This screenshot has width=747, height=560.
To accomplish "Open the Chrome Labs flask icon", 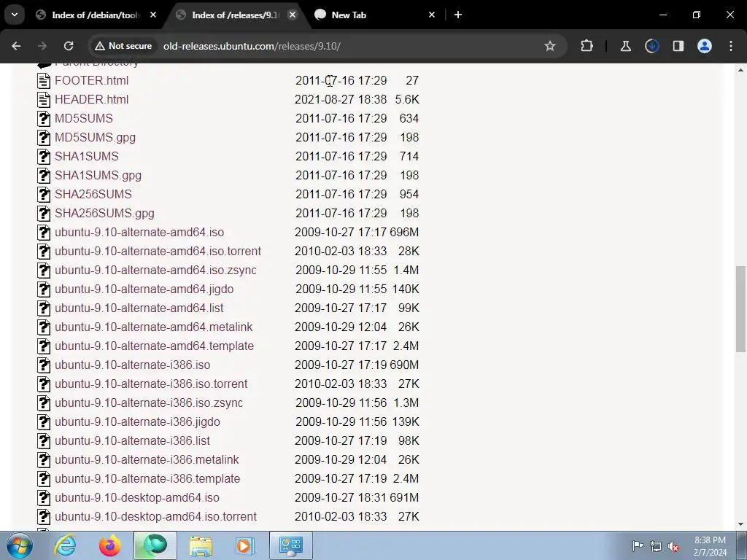I will (625, 46).
